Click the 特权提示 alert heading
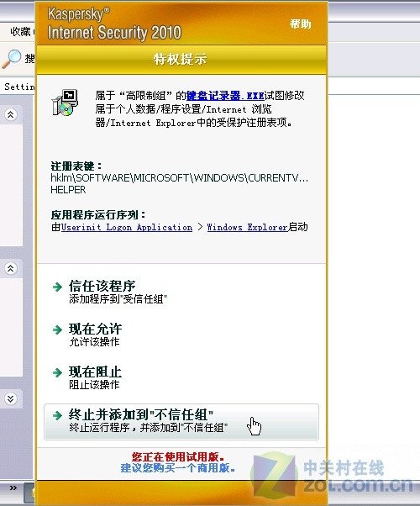The height and width of the screenshot is (506, 420). pos(180,59)
